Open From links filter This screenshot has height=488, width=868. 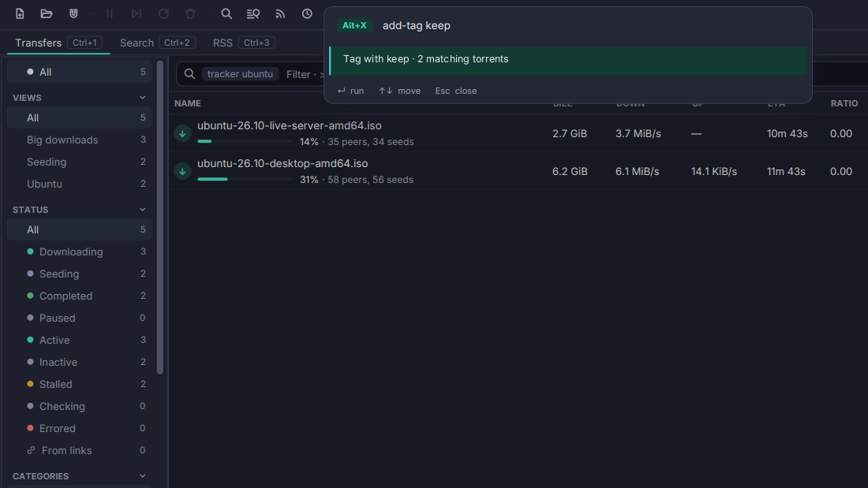pyautogui.click(x=79, y=450)
